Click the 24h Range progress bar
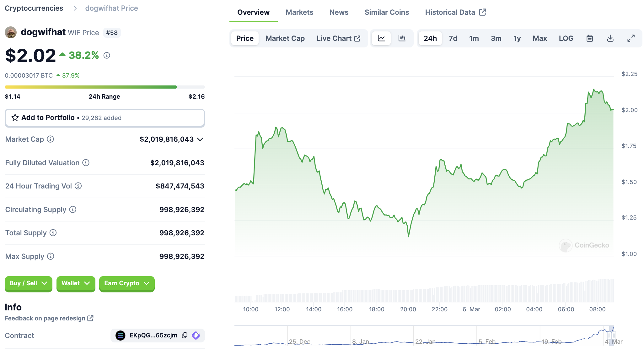The width and height of the screenshot is (644, 355). point(105,87)
